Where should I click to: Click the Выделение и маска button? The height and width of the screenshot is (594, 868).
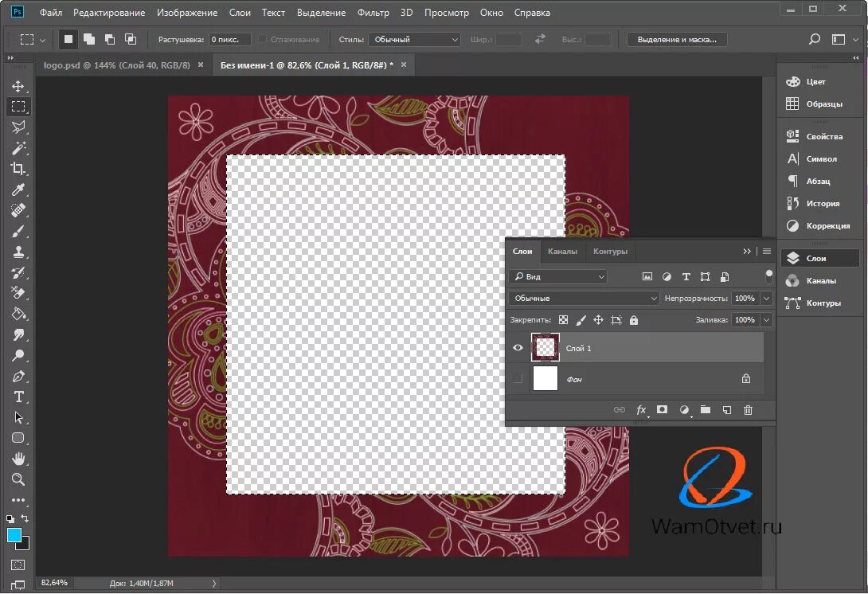point(676,39)
